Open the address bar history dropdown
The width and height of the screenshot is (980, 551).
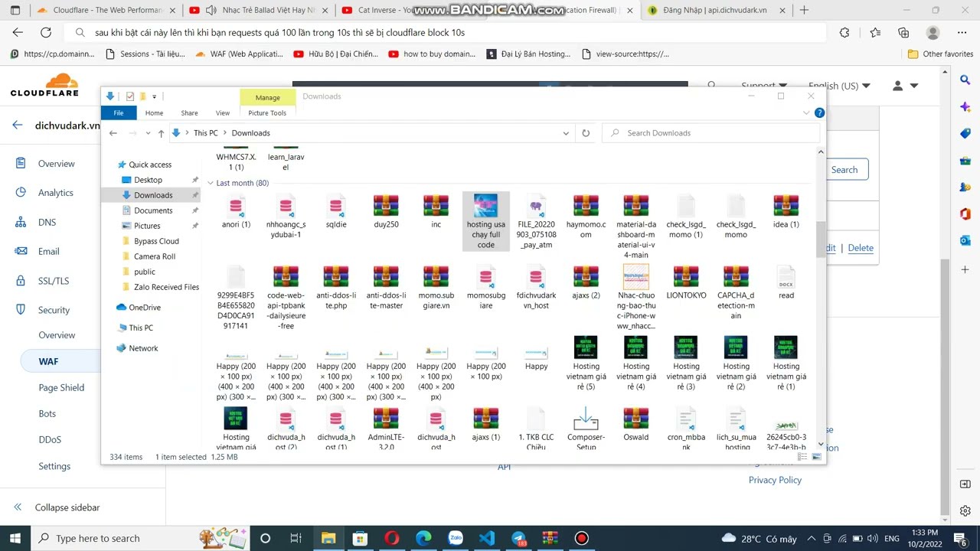[566, 133]
